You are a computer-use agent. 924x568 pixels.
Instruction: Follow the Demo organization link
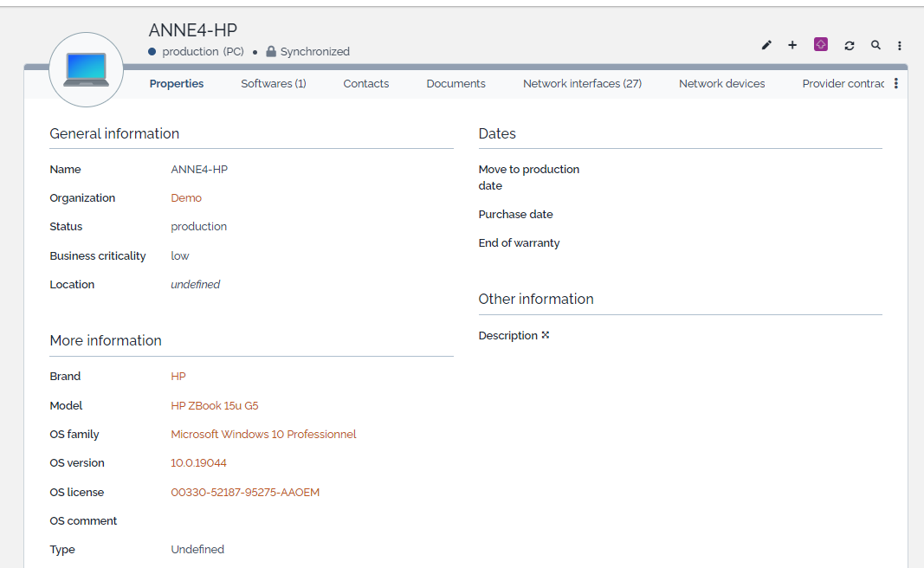pos(186,198)
